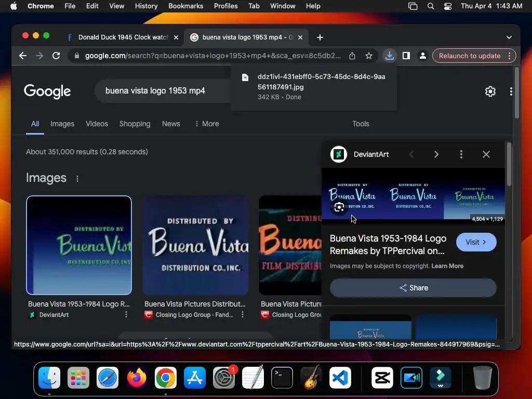Show previous image in preview panel
This screenshot has height=399, width=532.
411,155
